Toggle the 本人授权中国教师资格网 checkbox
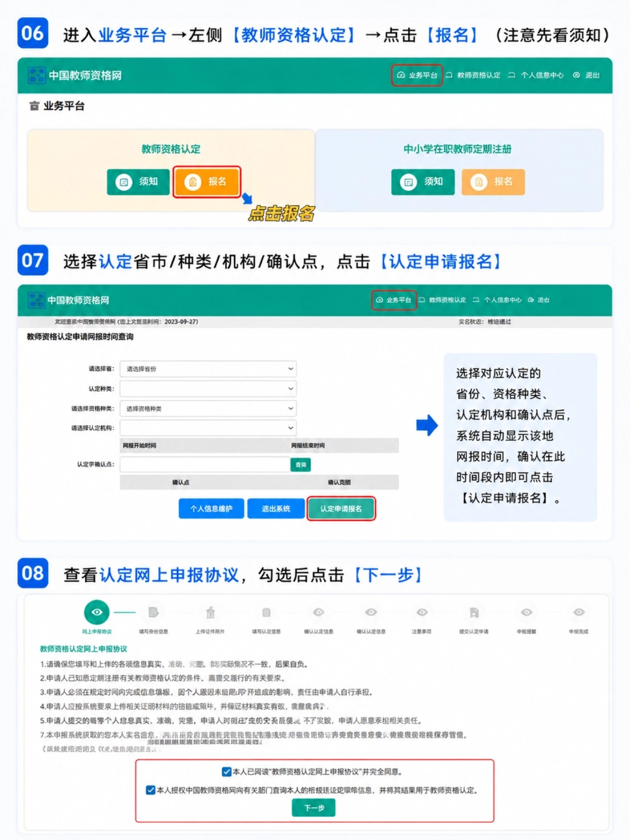Viewport: 630px width, 840px height. point(151,790)
